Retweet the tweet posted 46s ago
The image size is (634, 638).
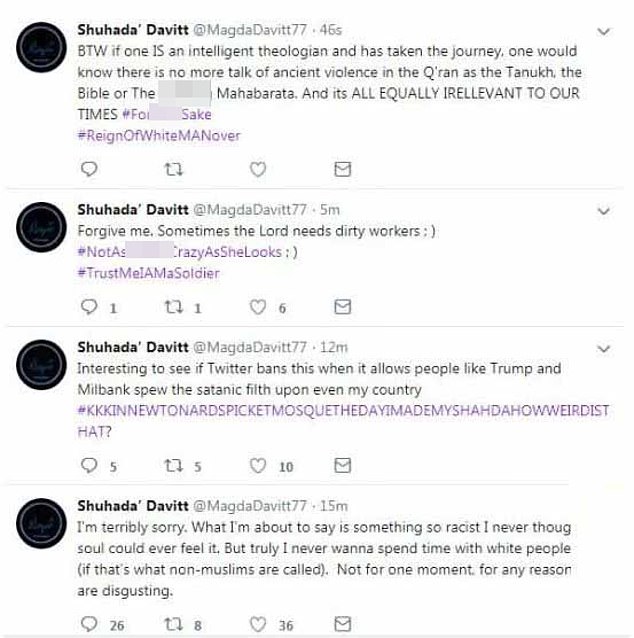(x=174, y=169)
